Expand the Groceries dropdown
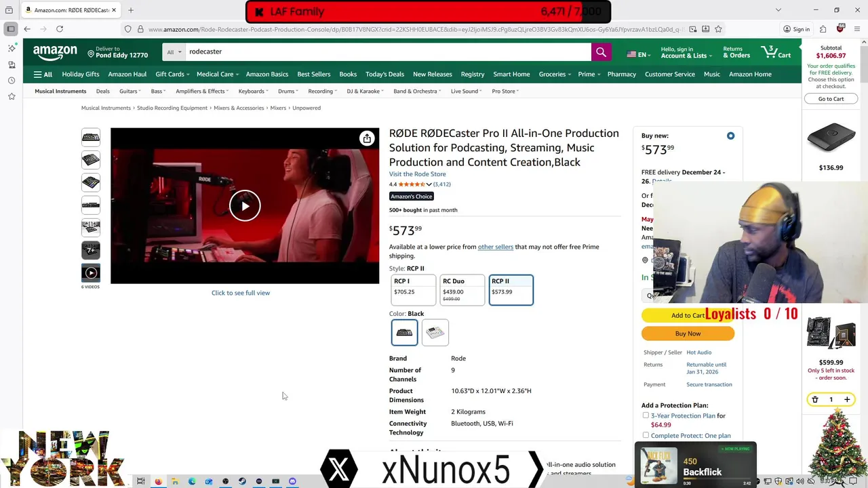This screenshot has width=868, height=488. [x=554, y=74]
